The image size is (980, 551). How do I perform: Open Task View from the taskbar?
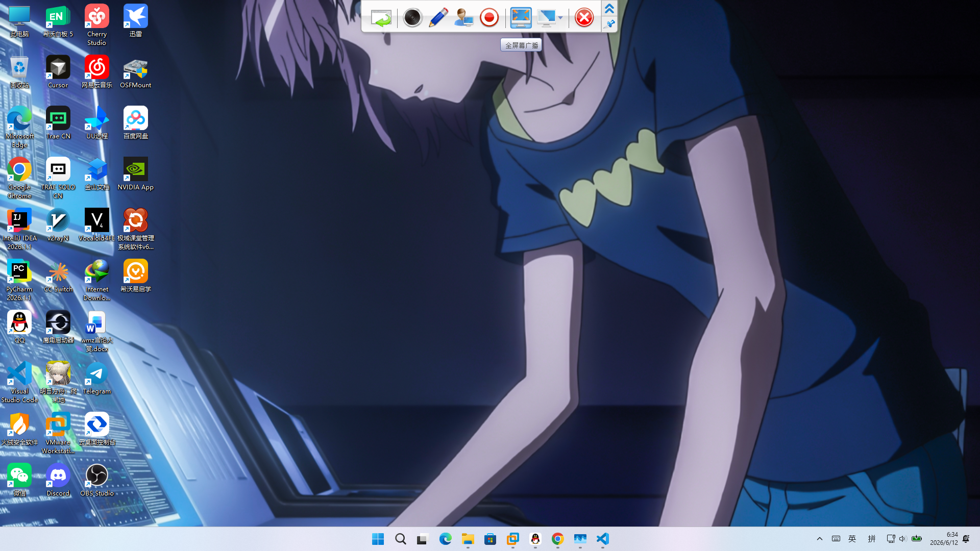tap(423, 539)
